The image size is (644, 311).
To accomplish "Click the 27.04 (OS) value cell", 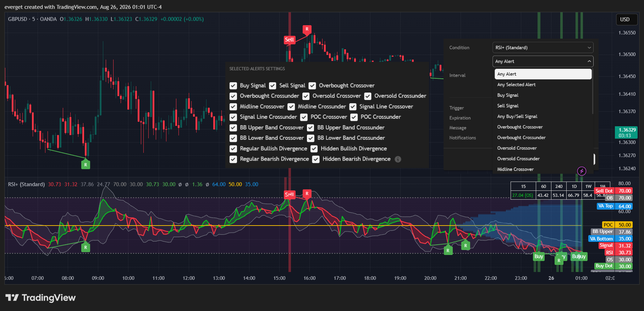I will [x=523, y=195].
